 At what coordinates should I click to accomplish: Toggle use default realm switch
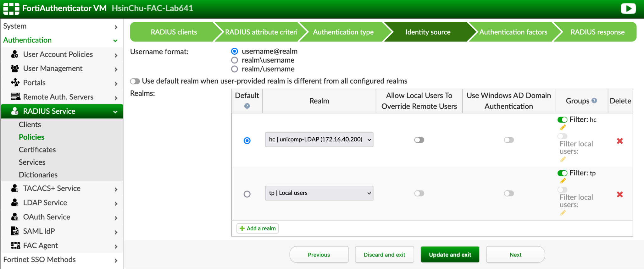(135, 81)
